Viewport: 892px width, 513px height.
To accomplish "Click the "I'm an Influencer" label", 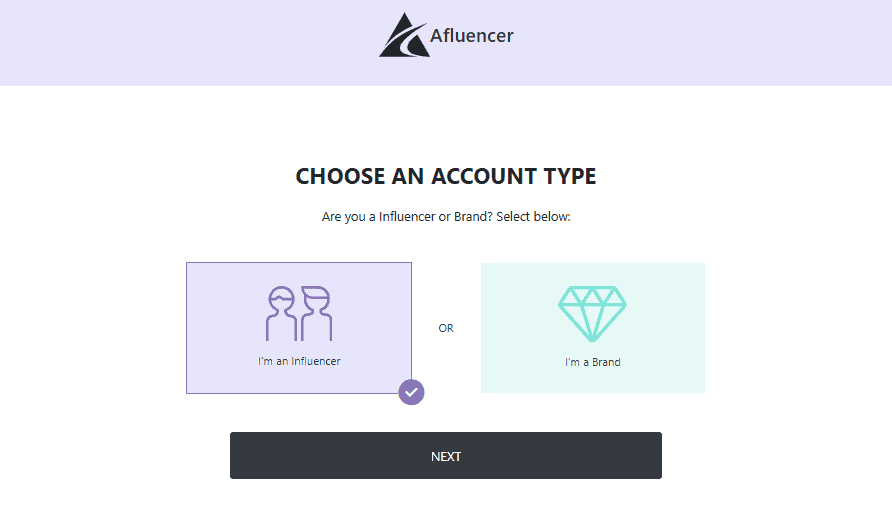I will 299,361.
